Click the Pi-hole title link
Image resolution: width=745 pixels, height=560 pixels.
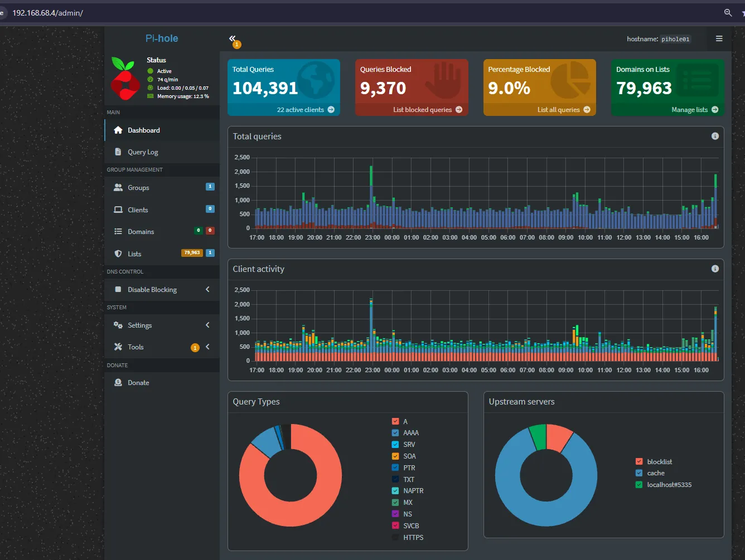click(162, 38)
